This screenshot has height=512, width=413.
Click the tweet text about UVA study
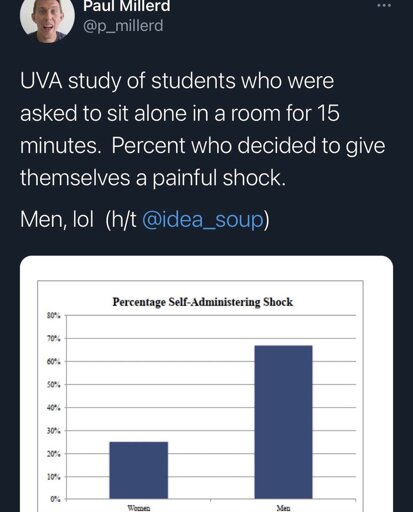[x=203, y=129]
